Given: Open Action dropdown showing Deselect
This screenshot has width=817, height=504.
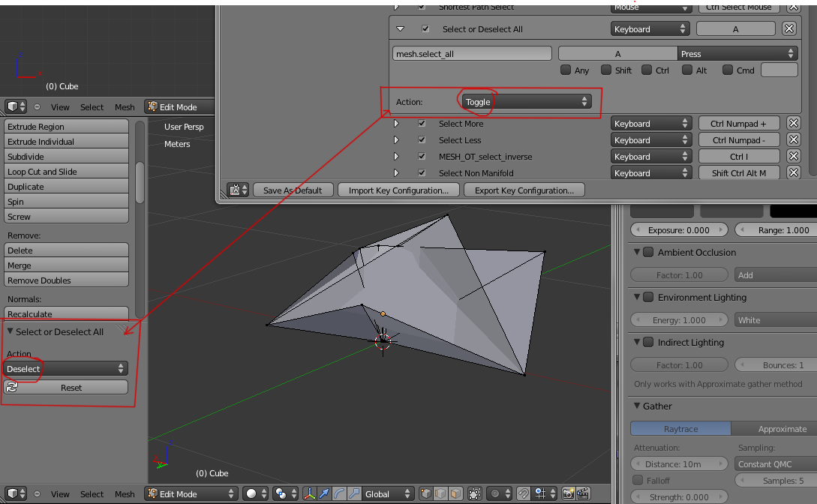Looking at the screenshot, I should (x=66, y=369).
